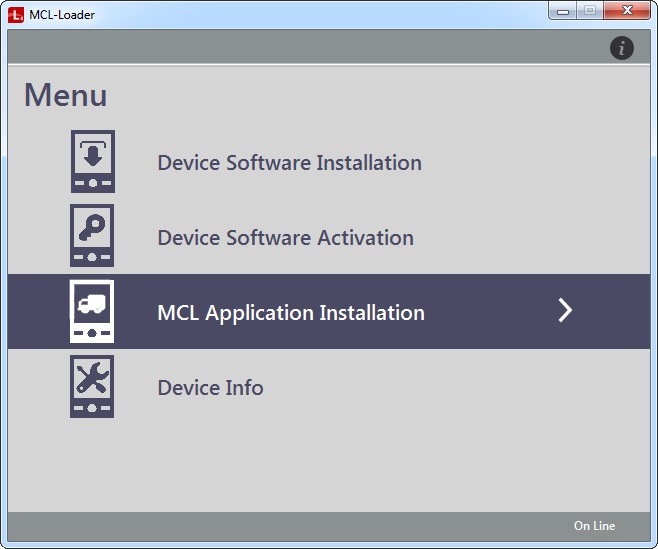This screenshot has height=549, width=658.
Task: Close the MCL-Loader window
Action: 627,10
